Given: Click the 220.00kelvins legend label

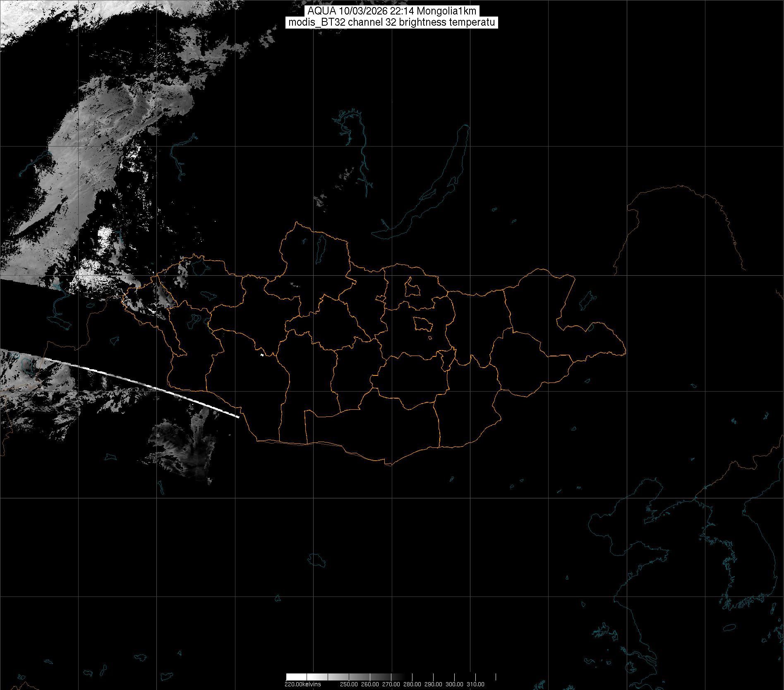Looking at the screenshot, I should pyautogui.click(x=302, y=684).
